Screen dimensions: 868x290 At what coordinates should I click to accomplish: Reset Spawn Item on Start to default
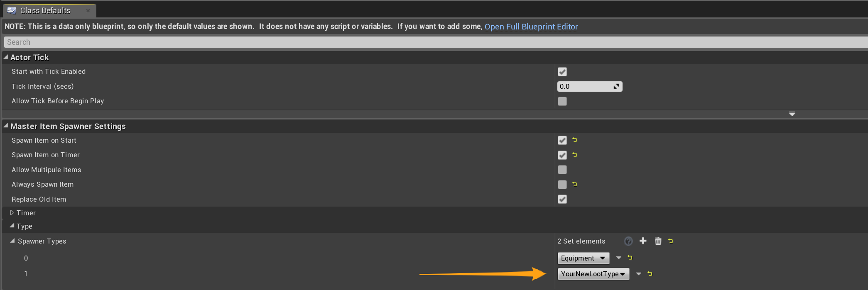(574, 140)
